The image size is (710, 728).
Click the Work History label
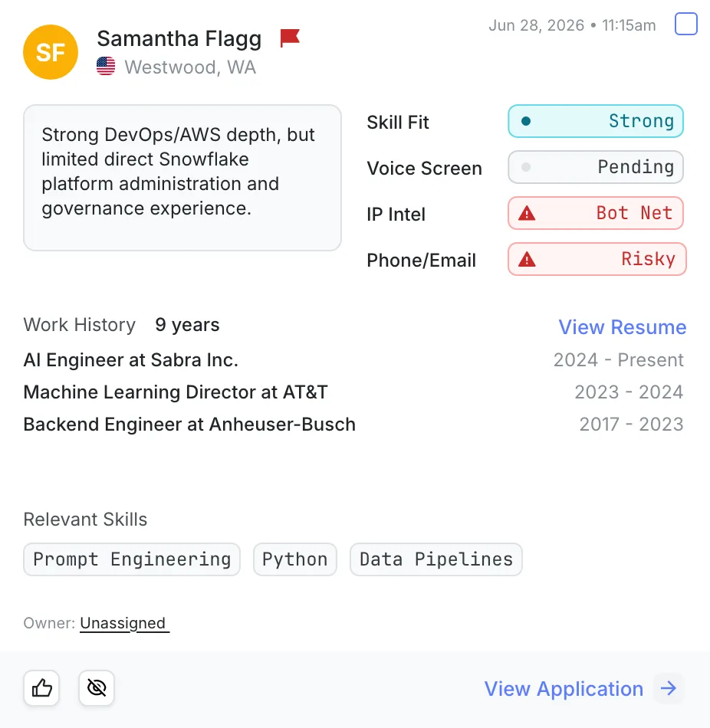coord(80,325)
